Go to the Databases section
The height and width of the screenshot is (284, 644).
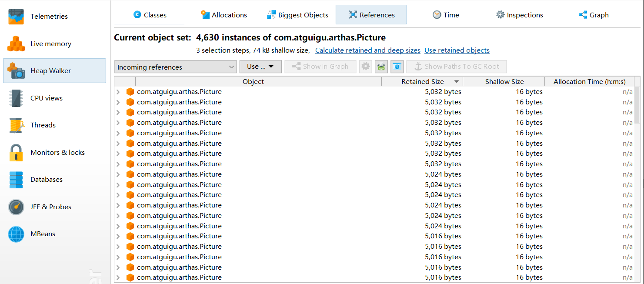[46, 180]
